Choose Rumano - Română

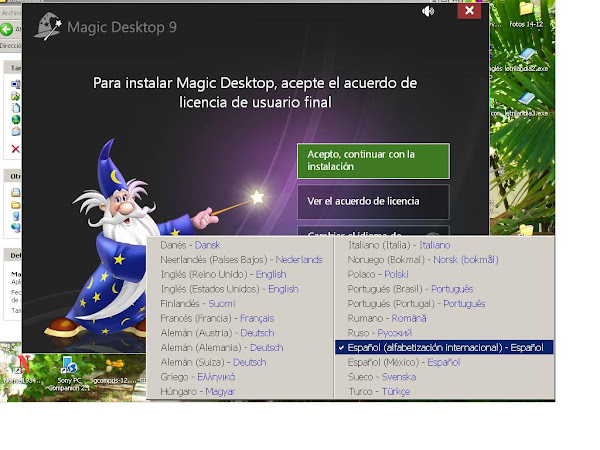(387, 318)
